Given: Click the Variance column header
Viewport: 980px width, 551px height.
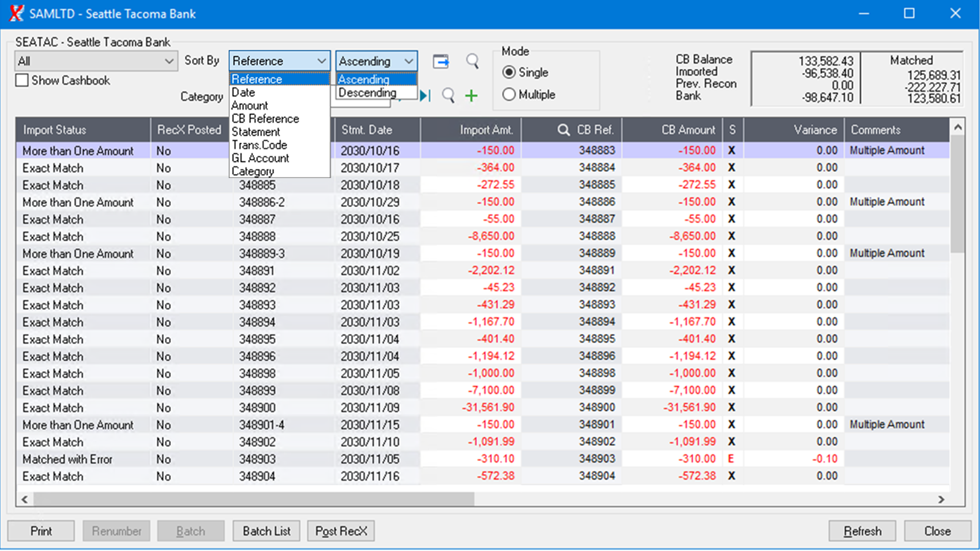Looking at the screenshot, I should pos(815,130).
